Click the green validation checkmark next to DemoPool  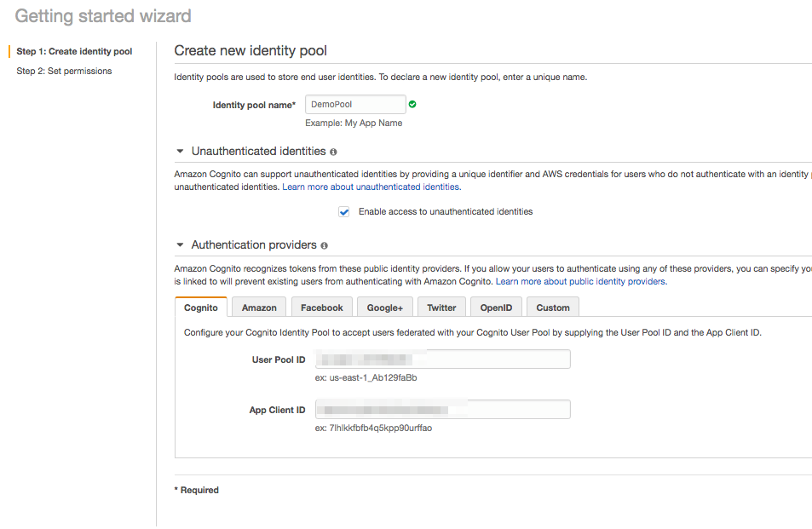[x=412, y=105]
